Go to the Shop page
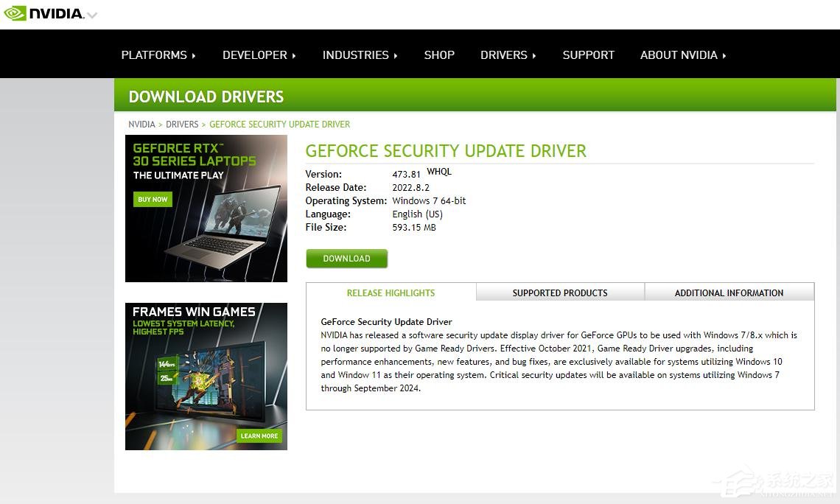The height and width of the screenshot is (504, 840). point(439,55)
